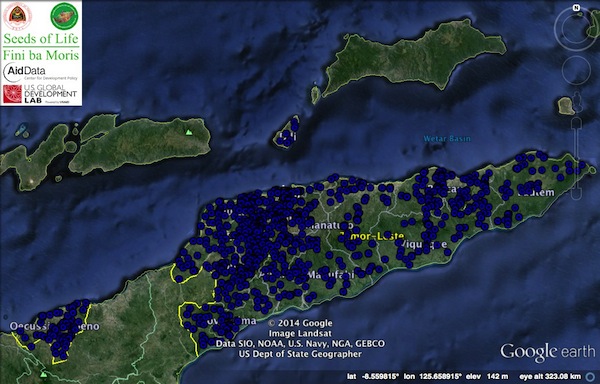Click the Look joystick ring below compass
Screen dimensions: 600x384
tap(576, 28)
